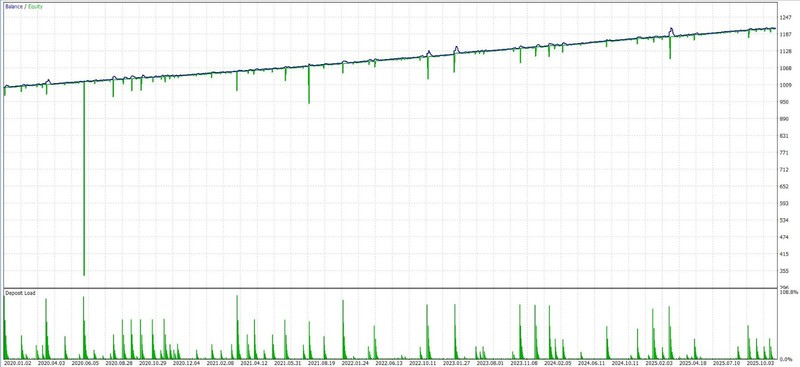
Task: Click the 2020.06.05 date label
Action: coord(85,363)
